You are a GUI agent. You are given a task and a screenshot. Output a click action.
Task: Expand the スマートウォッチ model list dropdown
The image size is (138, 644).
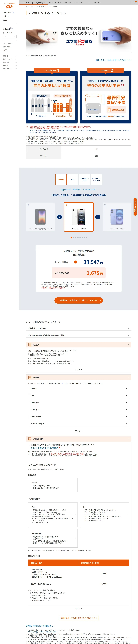point(79,424)
